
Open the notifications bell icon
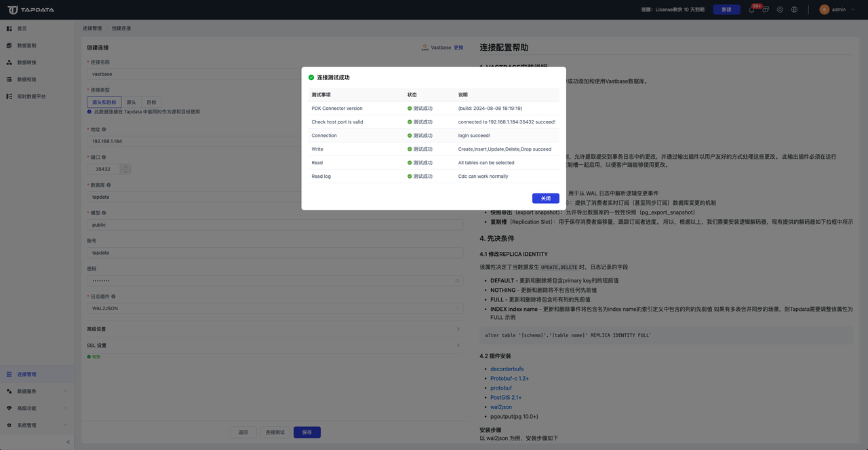(751, 10)
